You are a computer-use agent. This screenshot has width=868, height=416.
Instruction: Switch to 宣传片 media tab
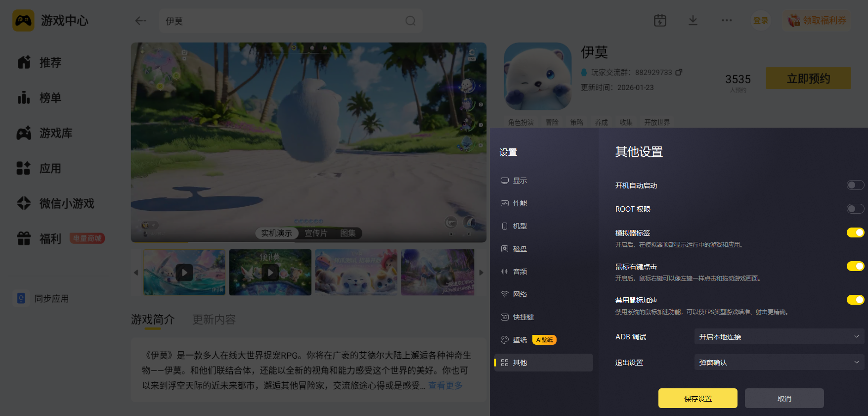click(x=316, y=233)
